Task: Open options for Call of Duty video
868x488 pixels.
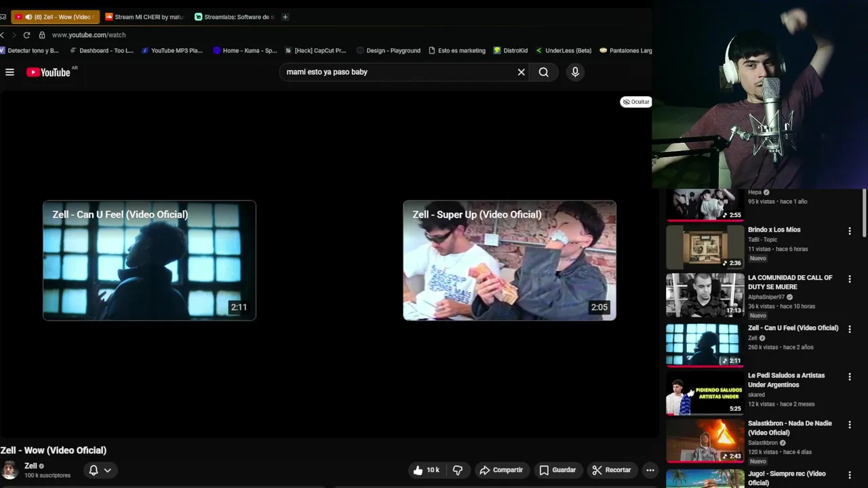Action: (x=849, y=279)
